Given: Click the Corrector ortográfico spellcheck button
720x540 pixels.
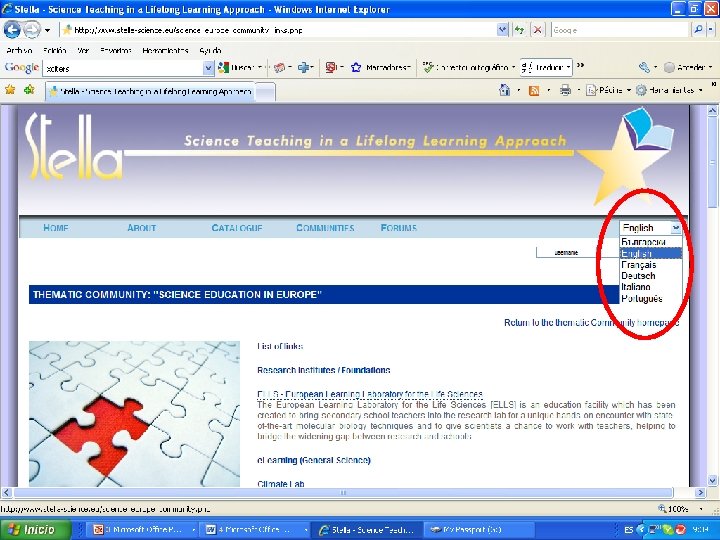Looking at the screenshot, I should (x=467, y=68).
